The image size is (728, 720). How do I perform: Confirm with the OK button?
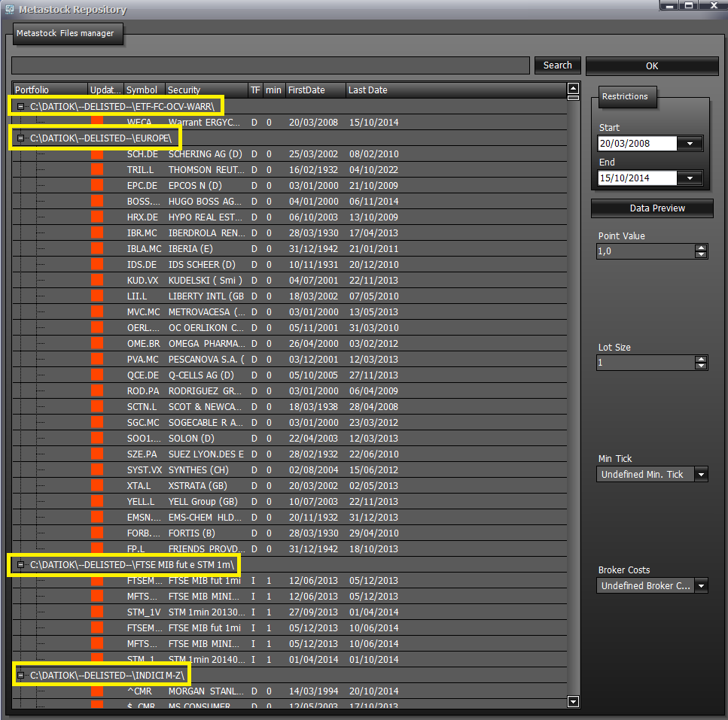pos(652,66)
